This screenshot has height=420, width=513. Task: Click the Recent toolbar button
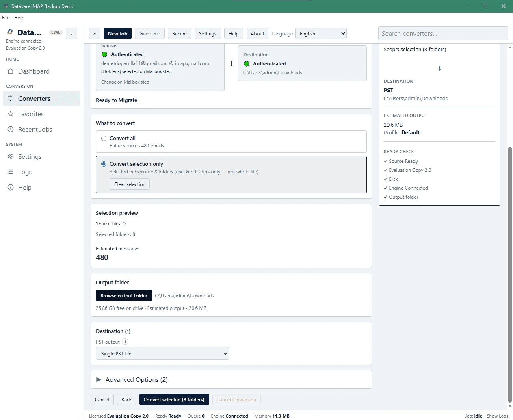pos(180,34)
